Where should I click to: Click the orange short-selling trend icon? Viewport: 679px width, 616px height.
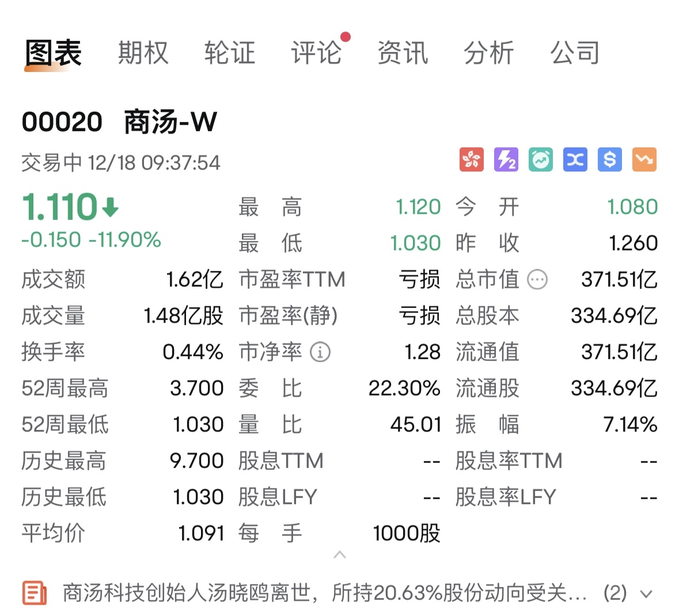(x=644, y=159)
